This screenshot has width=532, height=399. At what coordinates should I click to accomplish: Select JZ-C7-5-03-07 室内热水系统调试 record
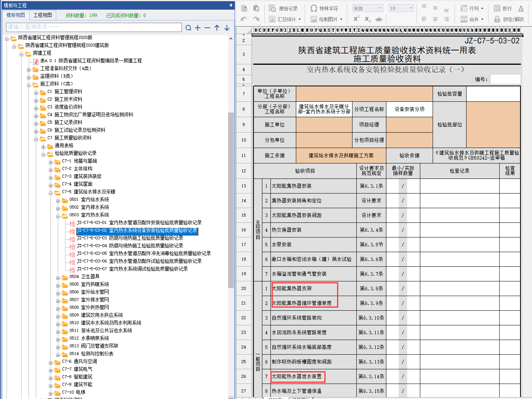(132, 269)
